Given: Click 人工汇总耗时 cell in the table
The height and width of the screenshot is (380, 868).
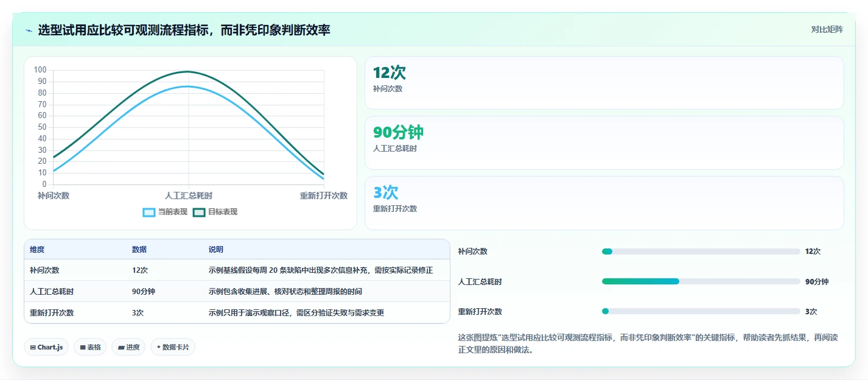Looking at the screenshot, I should [52, 292].
